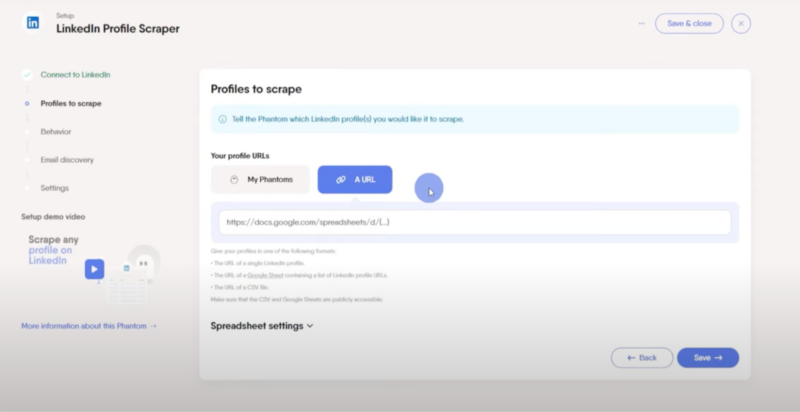Go to the Email discovery step
This screenshot has width=800, height=412.
[x=67, y=160]
